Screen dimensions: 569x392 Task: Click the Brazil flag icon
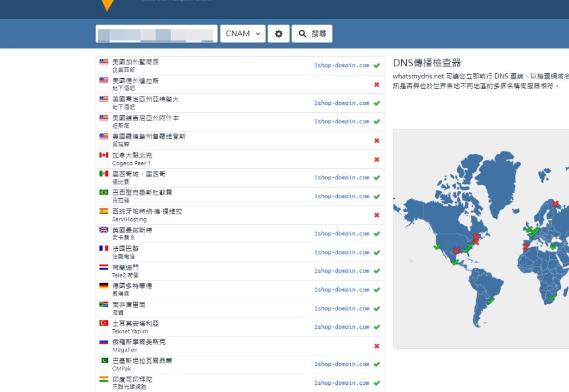tap(104, 193)
